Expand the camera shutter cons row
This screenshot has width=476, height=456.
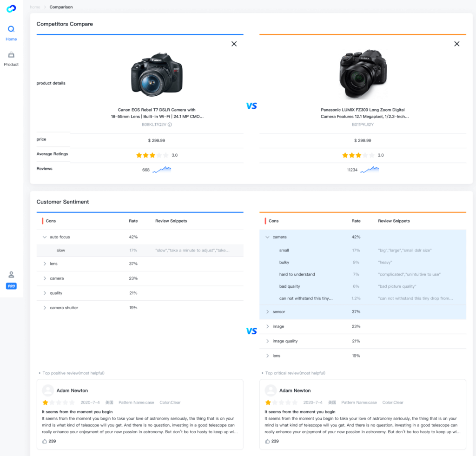click(45, 308)
